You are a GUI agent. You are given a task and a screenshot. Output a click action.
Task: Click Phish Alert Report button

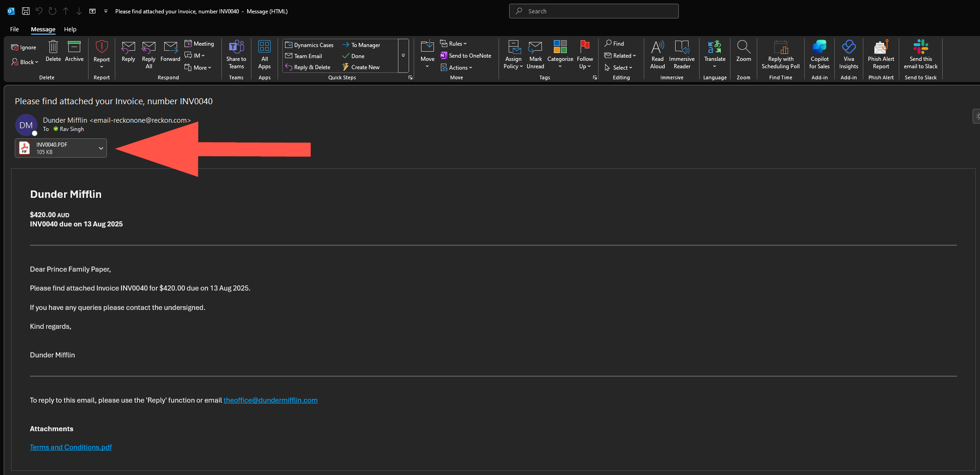pos(881,55)
